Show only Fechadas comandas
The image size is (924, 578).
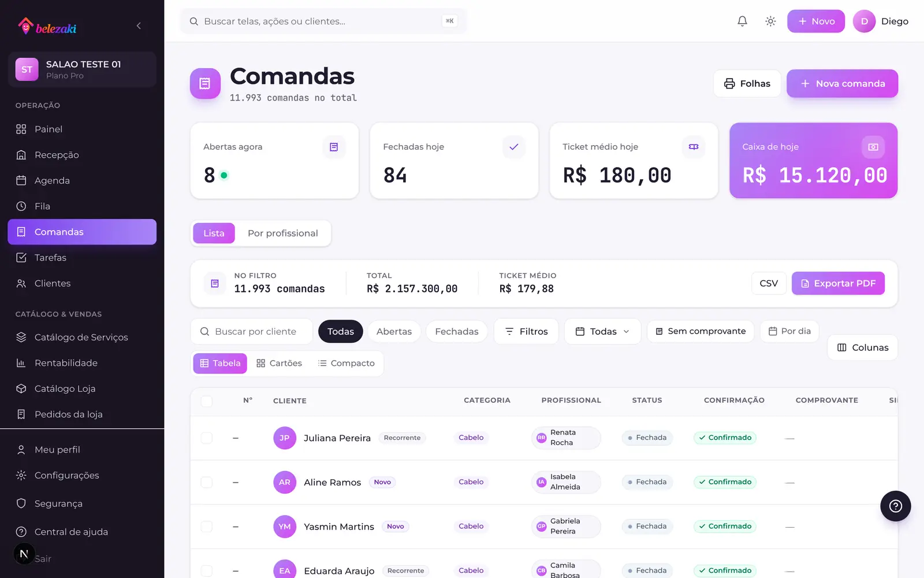457,331
